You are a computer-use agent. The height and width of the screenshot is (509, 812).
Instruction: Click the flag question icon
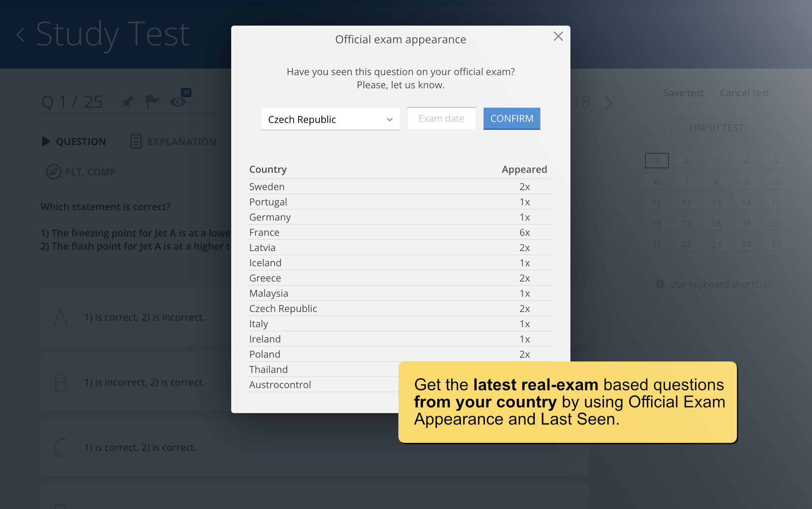(152, 102)
